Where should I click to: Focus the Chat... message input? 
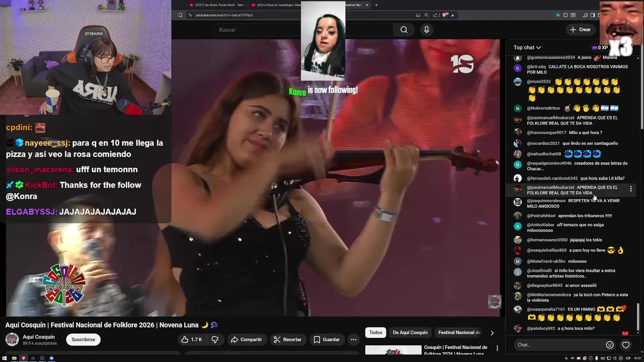[559, 345]
